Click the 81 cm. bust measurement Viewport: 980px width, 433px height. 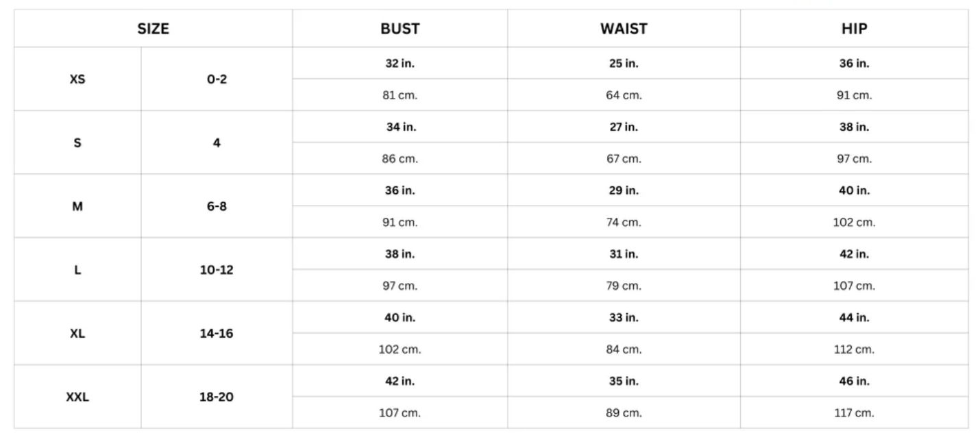point(400,95)
